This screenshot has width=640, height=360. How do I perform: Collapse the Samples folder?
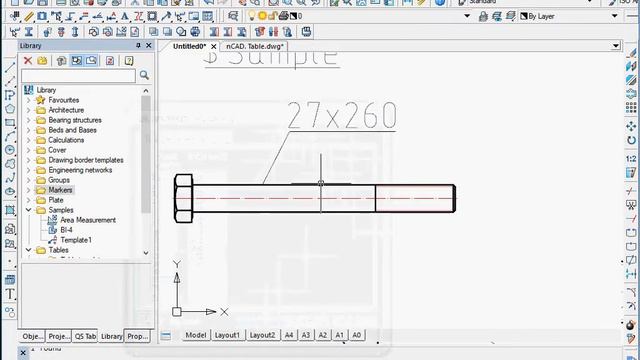28,210
